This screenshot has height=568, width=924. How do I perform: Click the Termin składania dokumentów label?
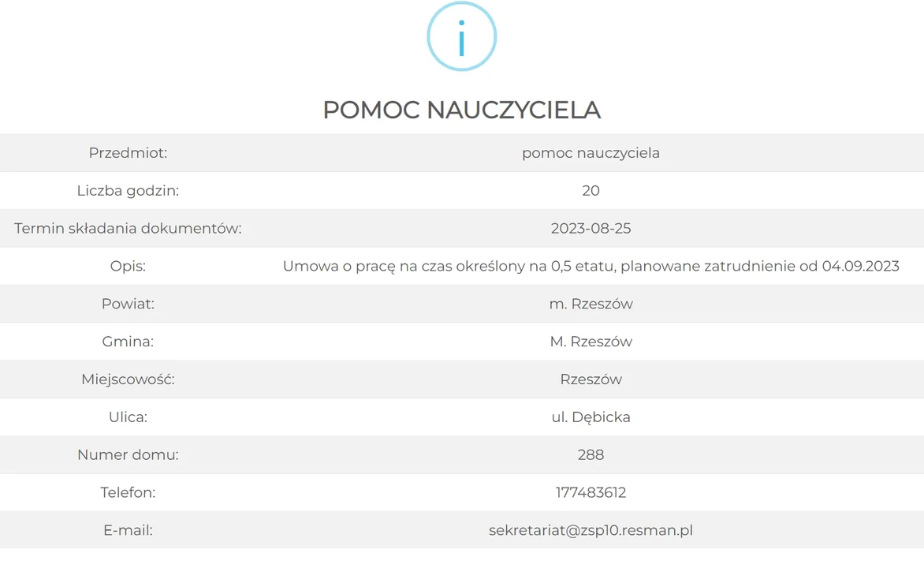pos(128,228)
